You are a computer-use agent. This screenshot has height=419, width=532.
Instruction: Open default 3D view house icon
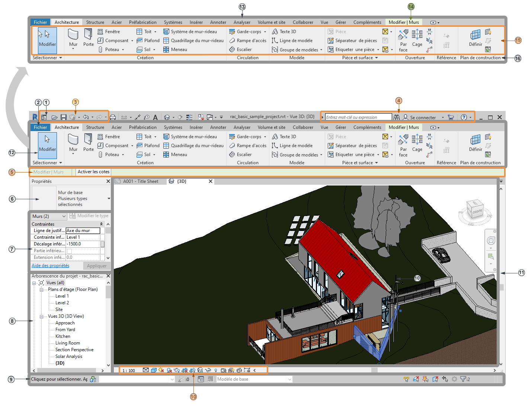click(x=167, y=117)
